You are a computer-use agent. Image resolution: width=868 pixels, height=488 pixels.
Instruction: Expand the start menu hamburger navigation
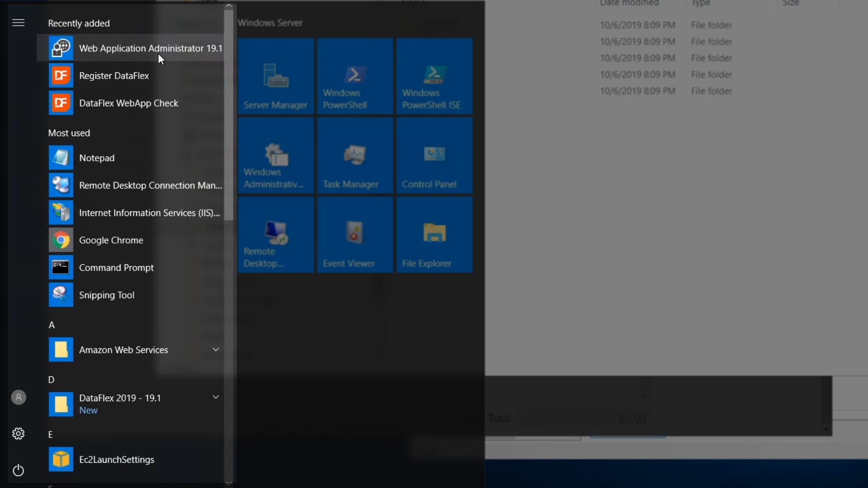pos(19,23)
